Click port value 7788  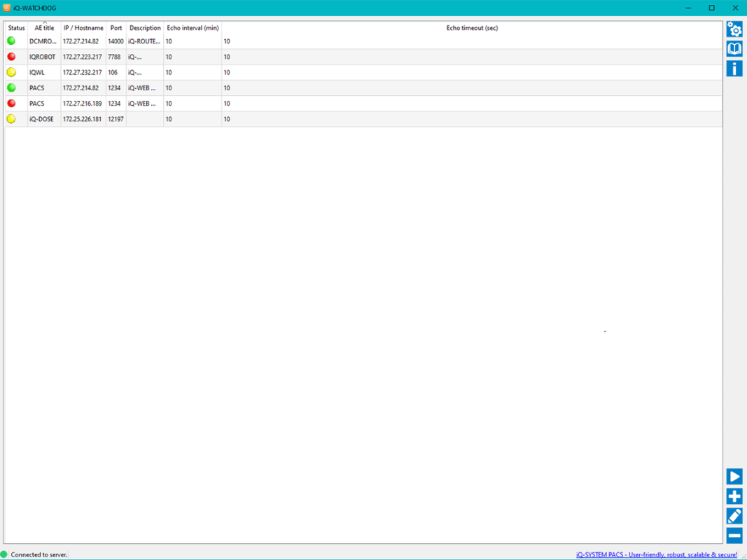114,57
